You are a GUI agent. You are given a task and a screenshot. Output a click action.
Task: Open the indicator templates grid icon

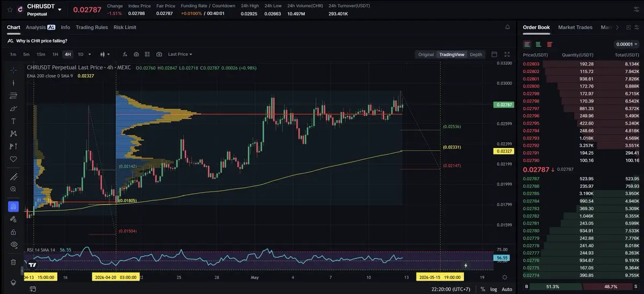[x=148, y=54]
